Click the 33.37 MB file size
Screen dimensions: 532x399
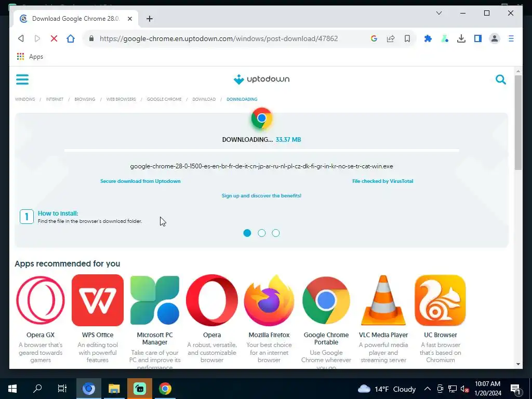tap(288, 139)
